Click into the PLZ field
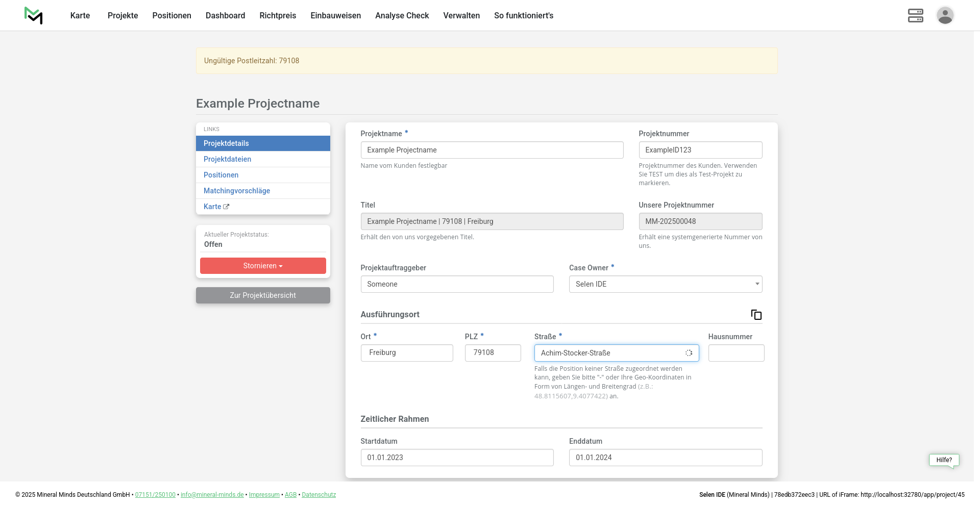 (493, 353)
